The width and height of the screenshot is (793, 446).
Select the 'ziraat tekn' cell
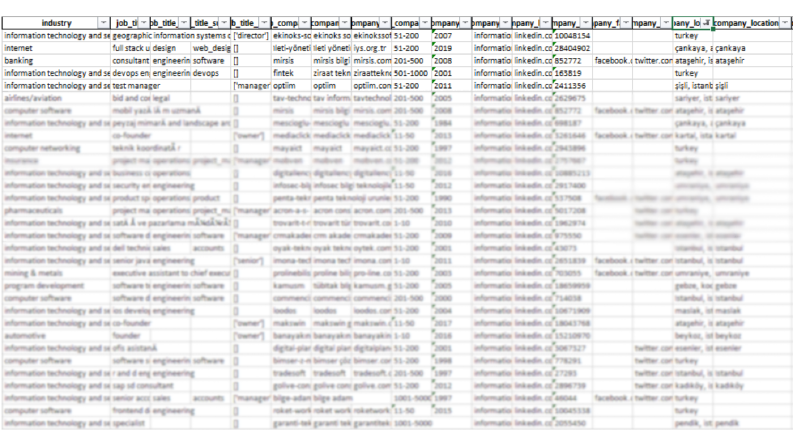[x=331, y=73]
